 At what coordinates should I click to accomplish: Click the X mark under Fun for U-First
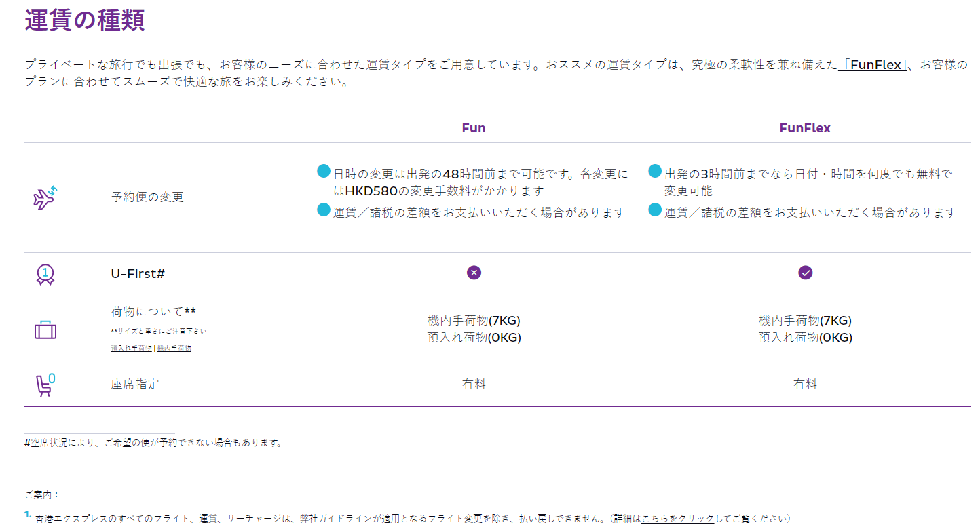tap(474, 273)
